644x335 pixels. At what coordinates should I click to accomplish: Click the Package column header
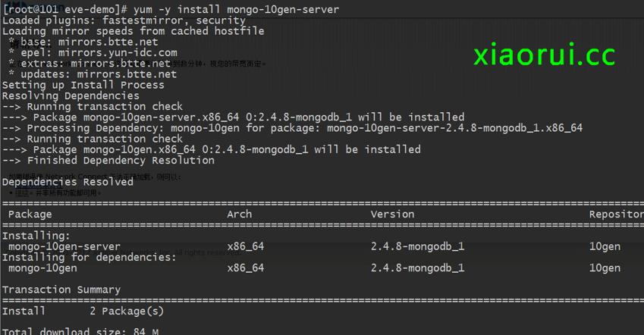(30, 214)
